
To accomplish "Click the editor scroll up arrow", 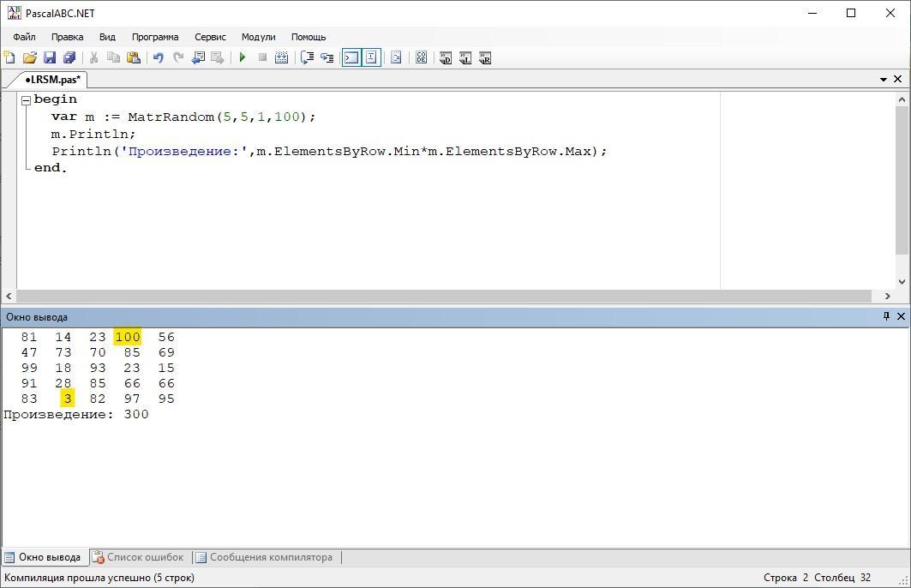I will 902,99.
